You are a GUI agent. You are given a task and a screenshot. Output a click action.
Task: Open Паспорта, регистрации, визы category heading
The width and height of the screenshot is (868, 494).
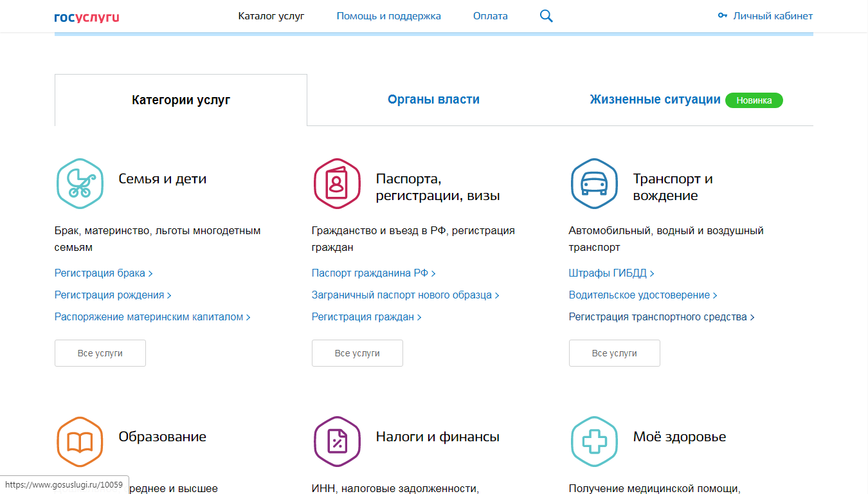pos(438,187)
